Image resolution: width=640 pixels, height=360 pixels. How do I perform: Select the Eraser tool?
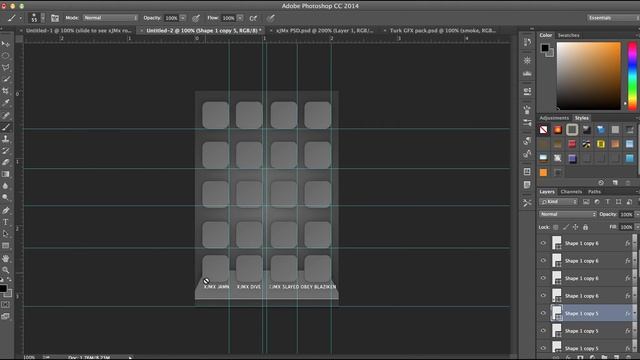[5, 162]
